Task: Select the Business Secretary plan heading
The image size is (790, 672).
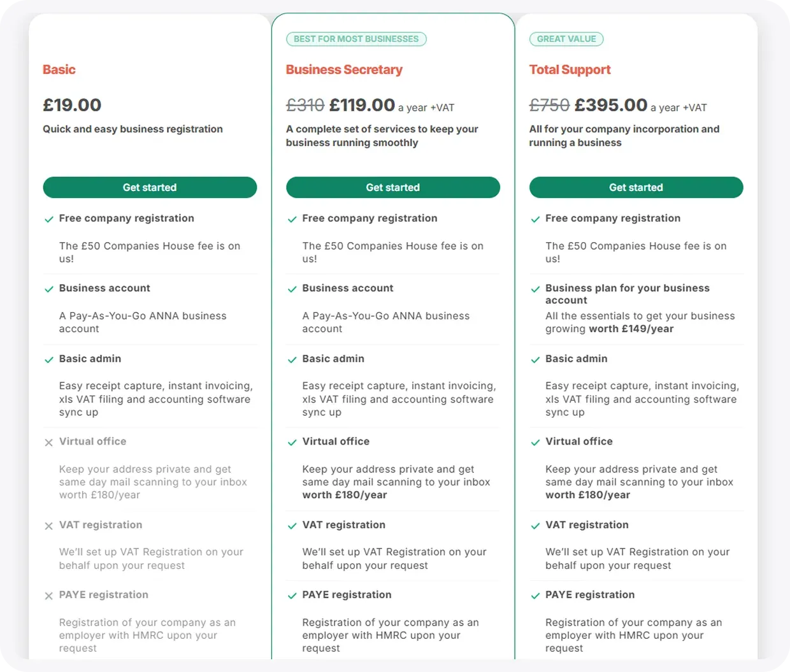Action: [x=344, y=69]
